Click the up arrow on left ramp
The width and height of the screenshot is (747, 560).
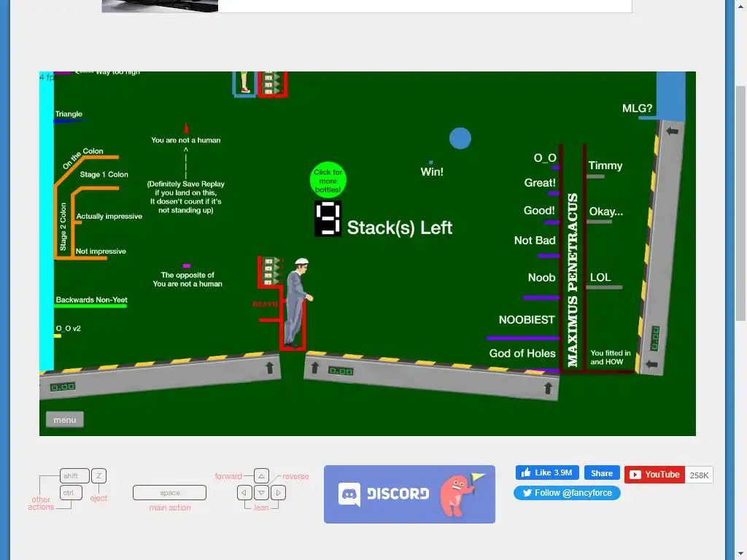(x=269, y=367)
